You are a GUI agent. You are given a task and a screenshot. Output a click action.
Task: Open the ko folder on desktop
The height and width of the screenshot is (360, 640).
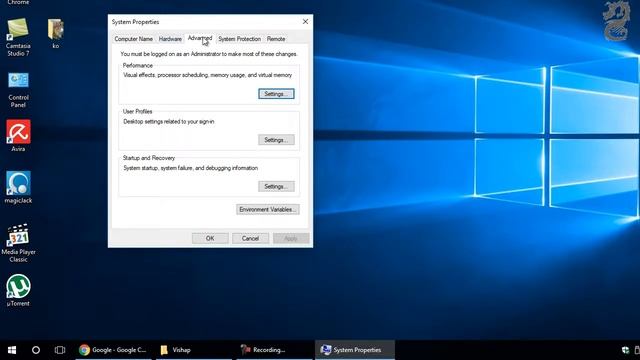(56, 33)
